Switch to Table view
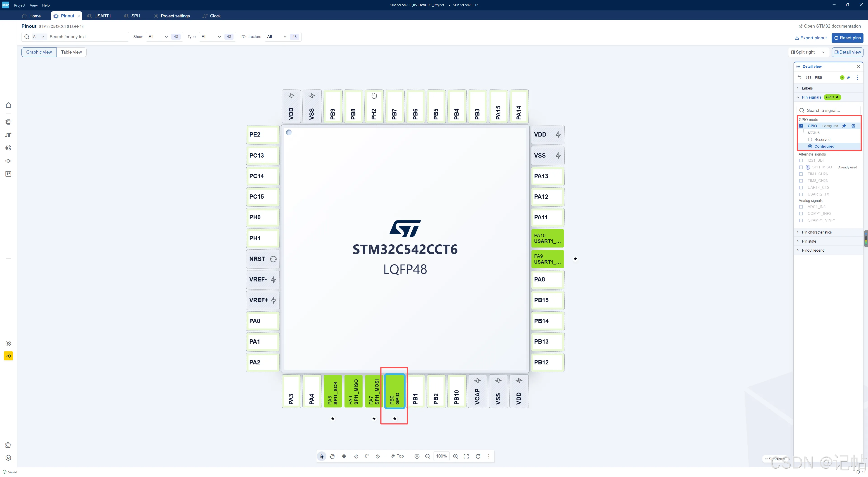The image size is (868, 477). coord(71,52)
